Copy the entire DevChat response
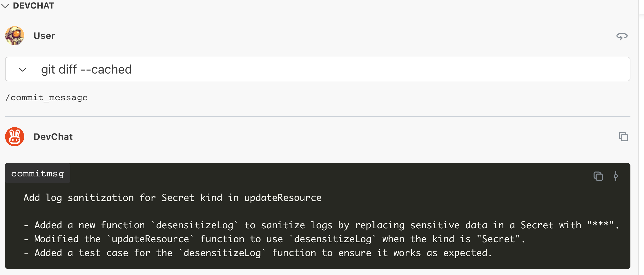Screen dimensions: 644x275 (623, 137)
